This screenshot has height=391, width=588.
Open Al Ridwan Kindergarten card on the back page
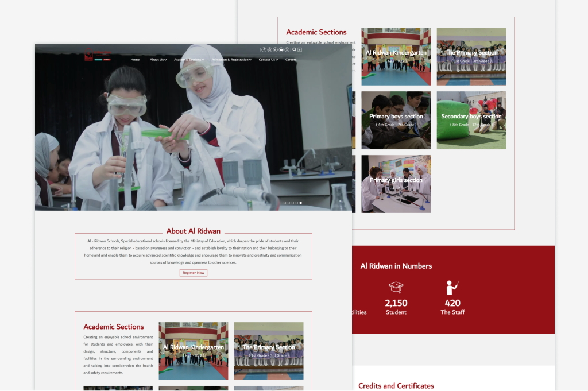click(x=396, y=56)
